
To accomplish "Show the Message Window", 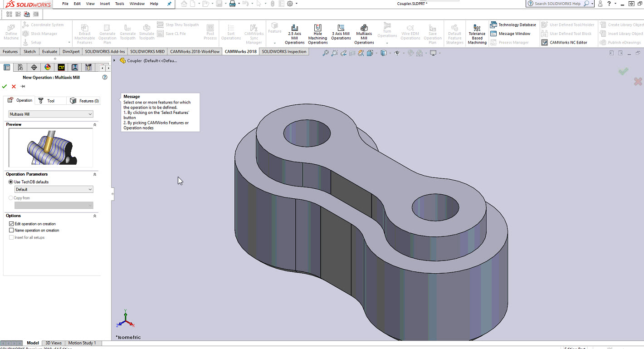I will (510, 34).
